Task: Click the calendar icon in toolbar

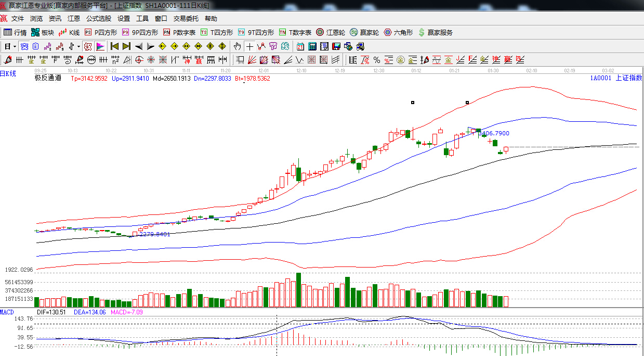Action: click(x=300, y=46)
